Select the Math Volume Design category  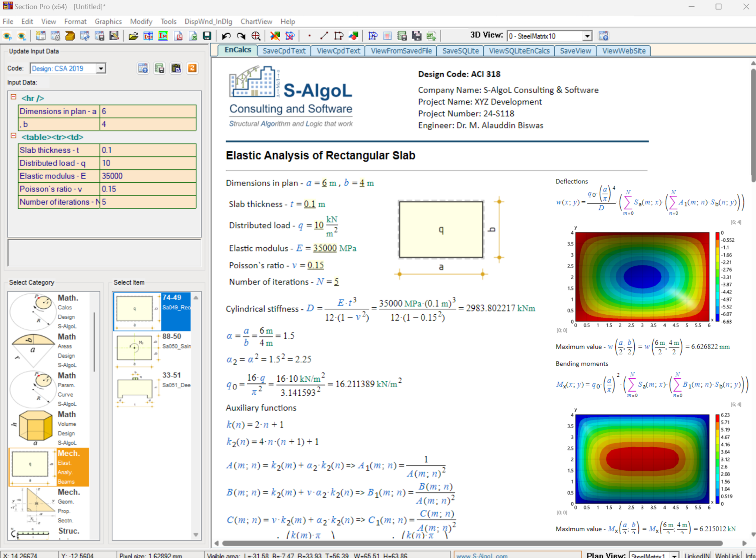point(49,429)
